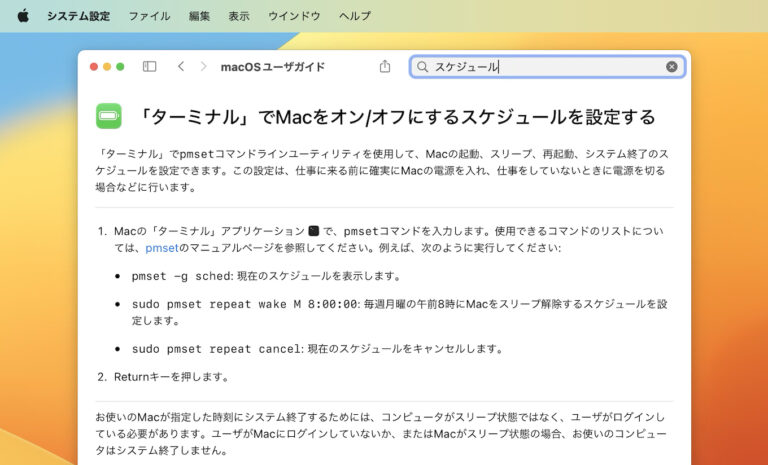Click the green battery icon

pos(109,116)
